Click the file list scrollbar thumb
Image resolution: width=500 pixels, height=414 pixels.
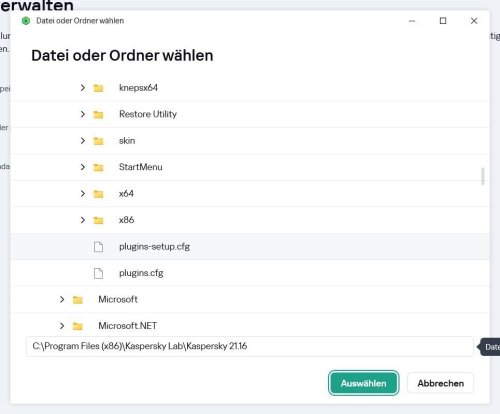(x=483, y=176)
